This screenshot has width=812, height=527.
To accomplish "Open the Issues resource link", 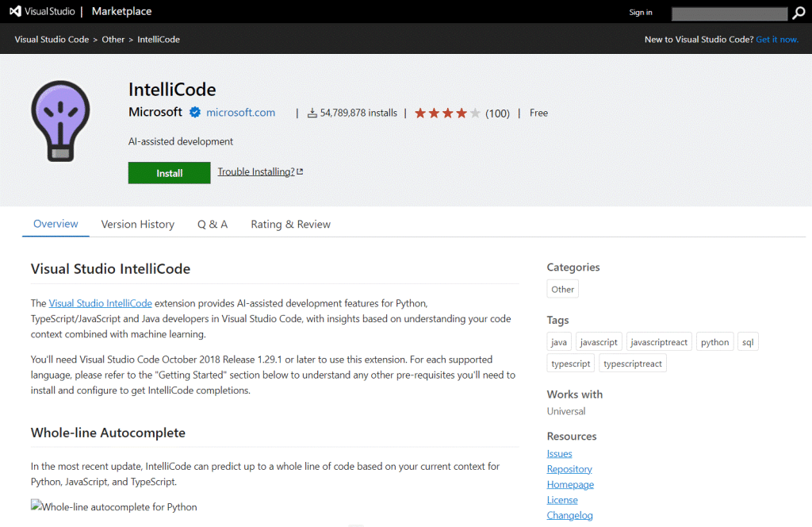I will click(559, 453).
